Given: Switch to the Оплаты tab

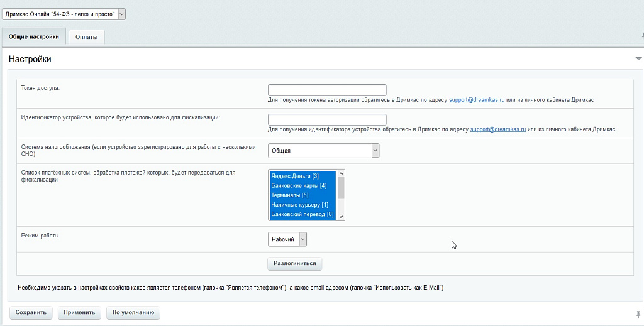Looking at the screenshot, I should point(86,38).
